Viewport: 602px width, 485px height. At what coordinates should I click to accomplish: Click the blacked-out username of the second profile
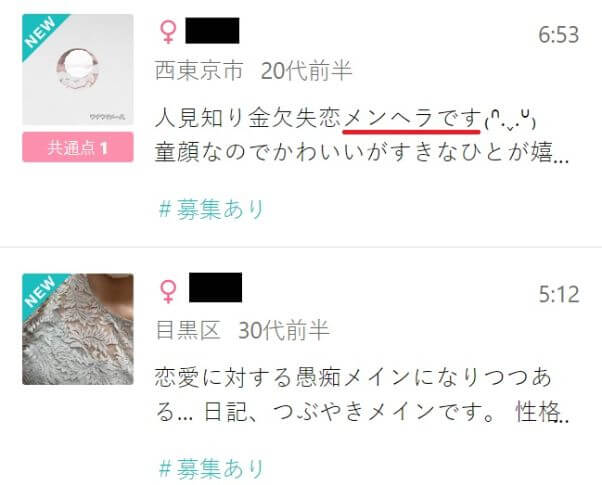pos(215,287)
